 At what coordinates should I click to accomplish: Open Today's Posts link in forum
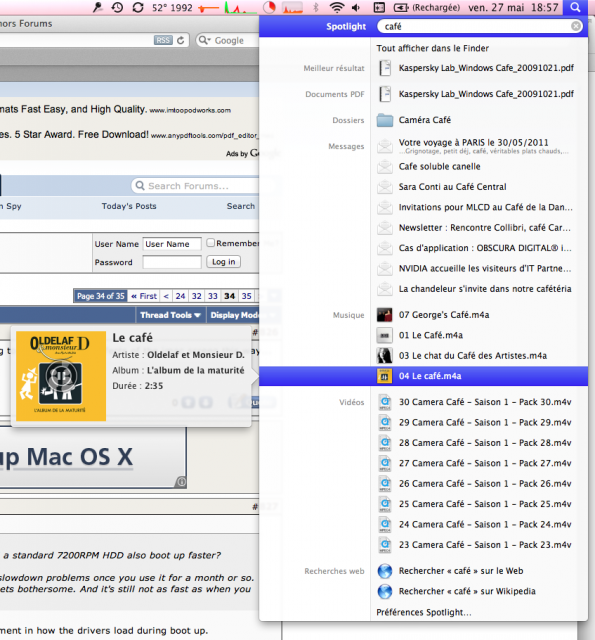coord(129,206)
